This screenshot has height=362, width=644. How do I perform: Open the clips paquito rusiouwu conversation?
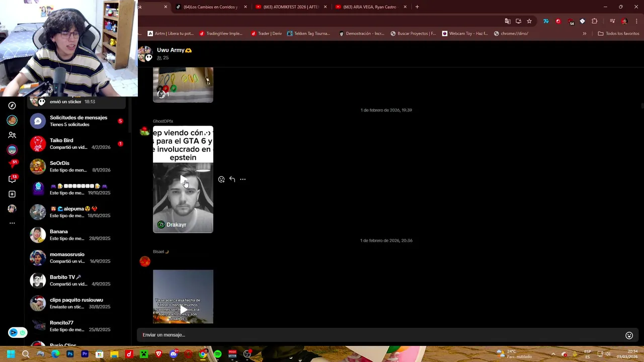(76, 303)
